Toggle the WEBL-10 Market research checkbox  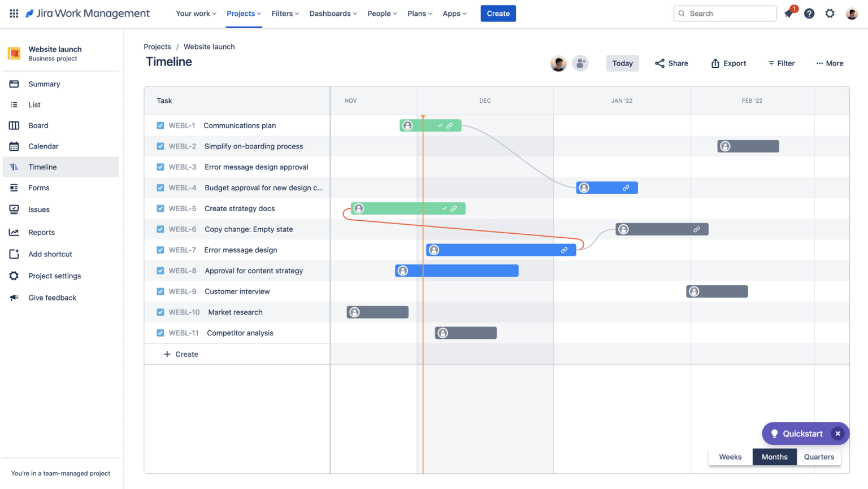pos(160,312)
